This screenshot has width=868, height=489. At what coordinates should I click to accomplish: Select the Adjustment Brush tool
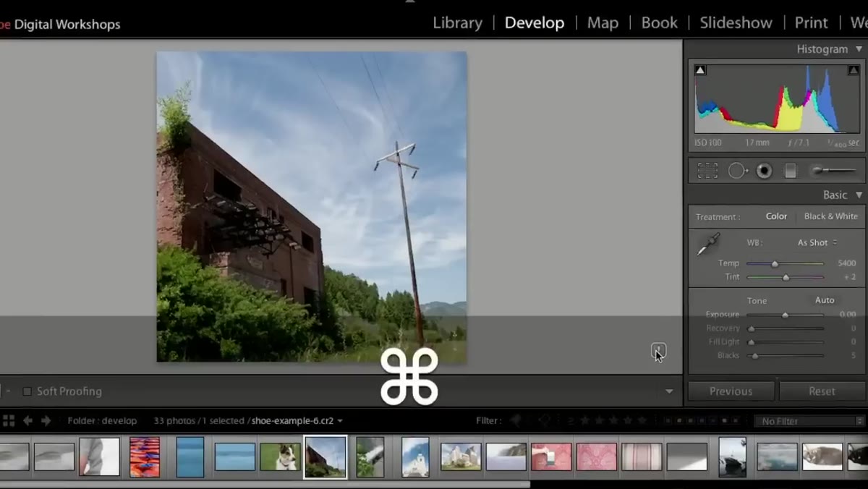pos(833,171)
